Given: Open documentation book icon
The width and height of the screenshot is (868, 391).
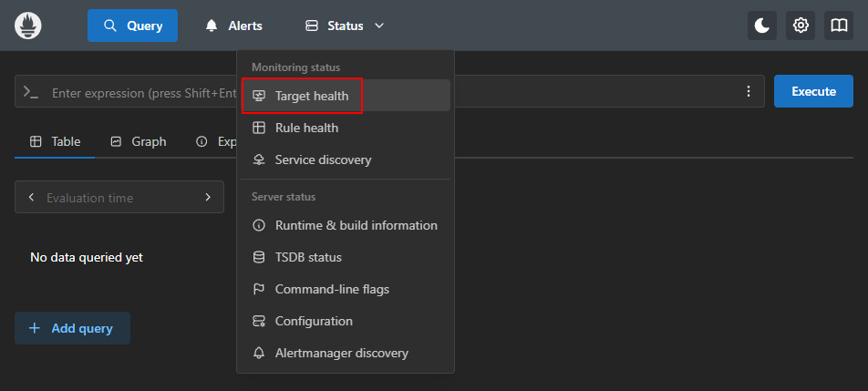Looking at the screenshot, I should pyautogui.click(x=839, y=26).
